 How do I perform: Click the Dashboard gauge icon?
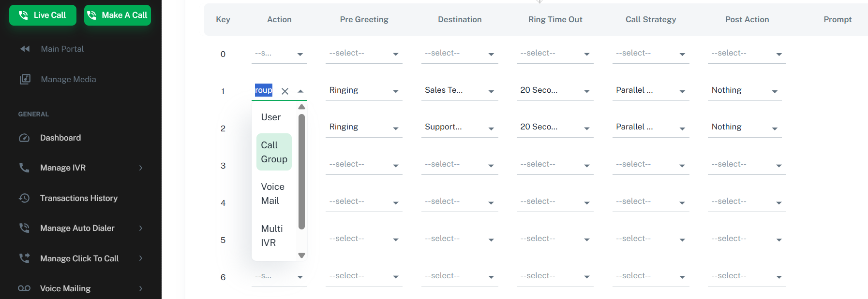pyautogui.click(x=24, y=138)
